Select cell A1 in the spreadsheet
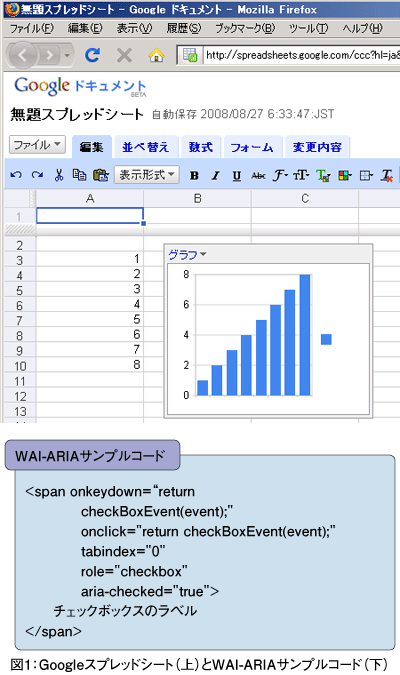 [90, 216]
